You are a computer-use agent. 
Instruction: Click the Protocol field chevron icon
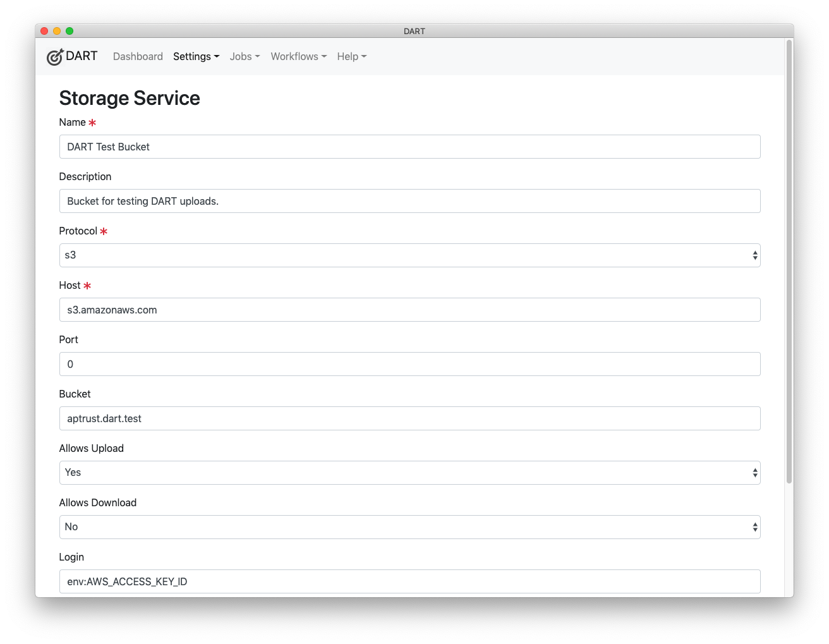coord(754,255)
